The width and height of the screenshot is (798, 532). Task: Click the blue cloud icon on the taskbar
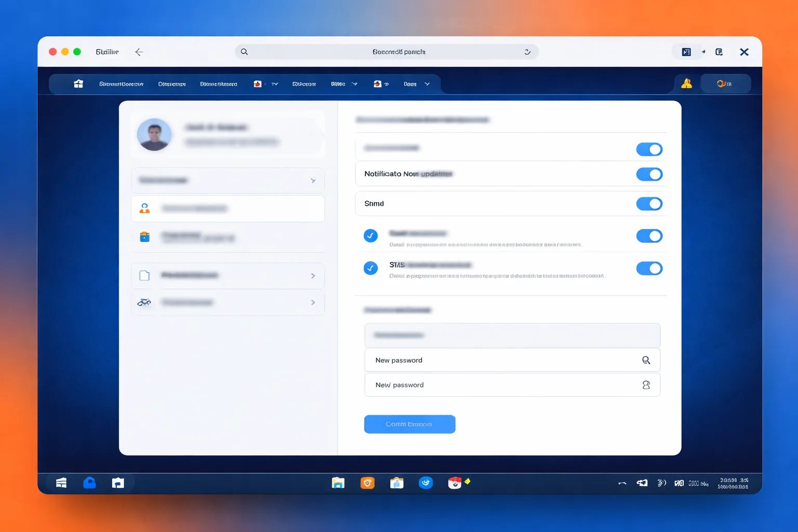pos(89,483)
